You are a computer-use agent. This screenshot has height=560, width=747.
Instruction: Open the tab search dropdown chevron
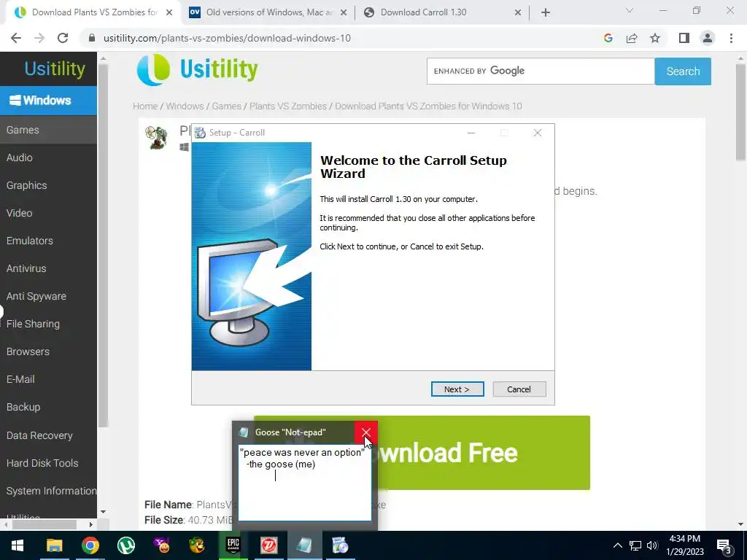pyautogui.click(x=630, y=10)
